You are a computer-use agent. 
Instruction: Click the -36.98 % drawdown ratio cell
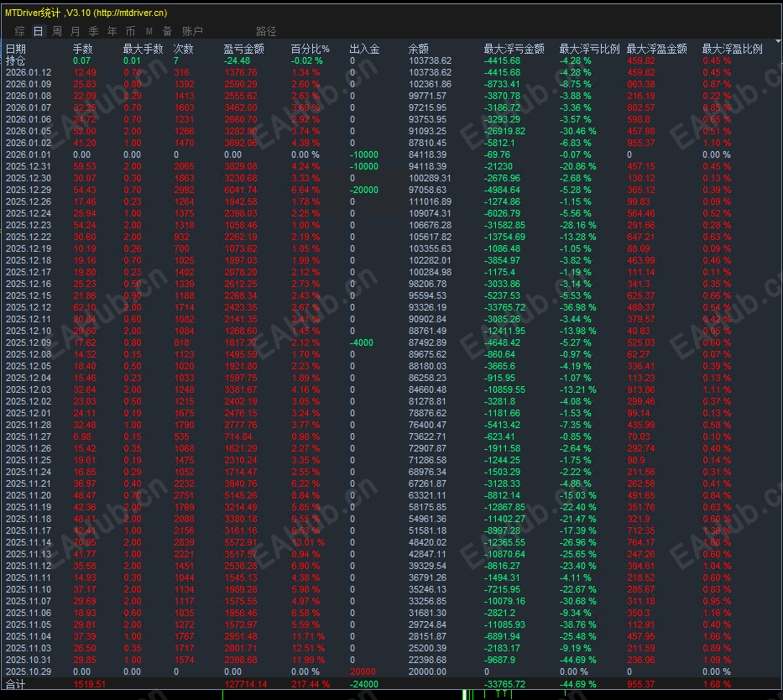pos(577,307)
